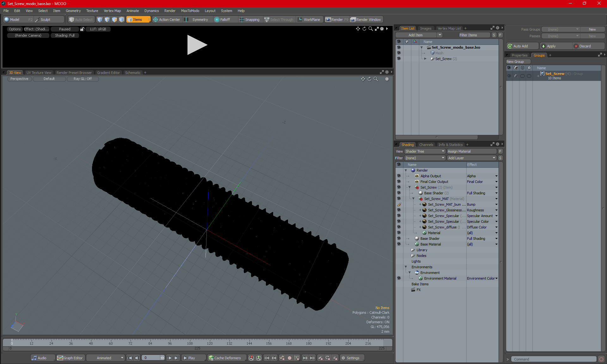Viewport: 607px width, 364px height.
Task: Open the Diffuse Color effect dropdown arrow
Action: tap(496, 227)
